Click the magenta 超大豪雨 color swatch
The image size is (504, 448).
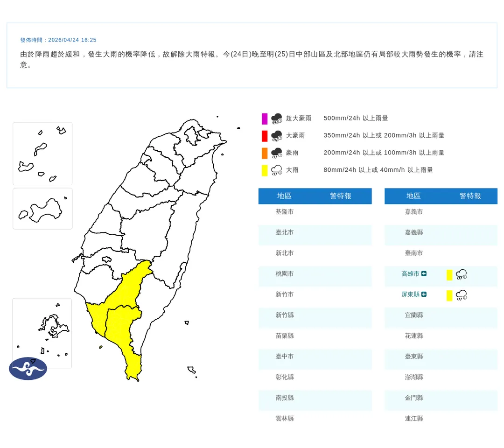(265, 119)
